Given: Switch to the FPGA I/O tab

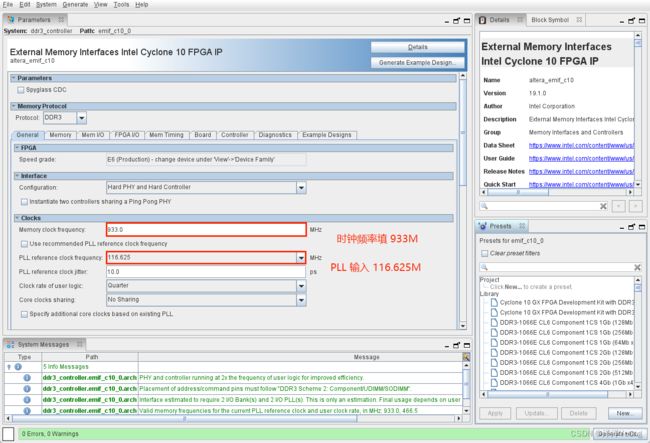Looking at the screenshot, I should click(127, 135).
